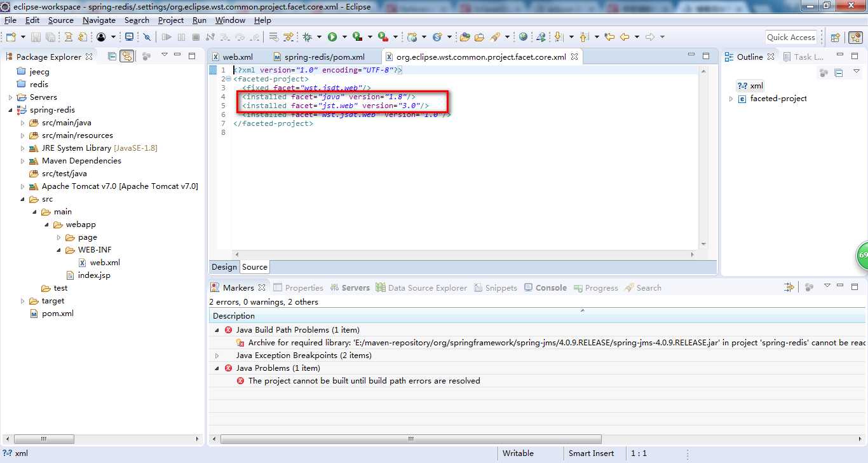The image size is (868, 463).
Task: Open the Package Explorer View Menu triangle
Action: [x=164, y=55]
